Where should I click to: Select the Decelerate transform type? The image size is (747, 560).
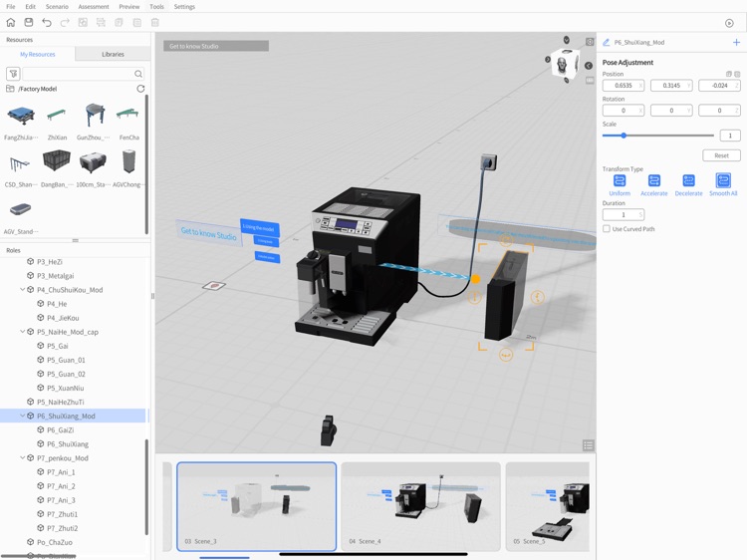[x=688, y=181]
